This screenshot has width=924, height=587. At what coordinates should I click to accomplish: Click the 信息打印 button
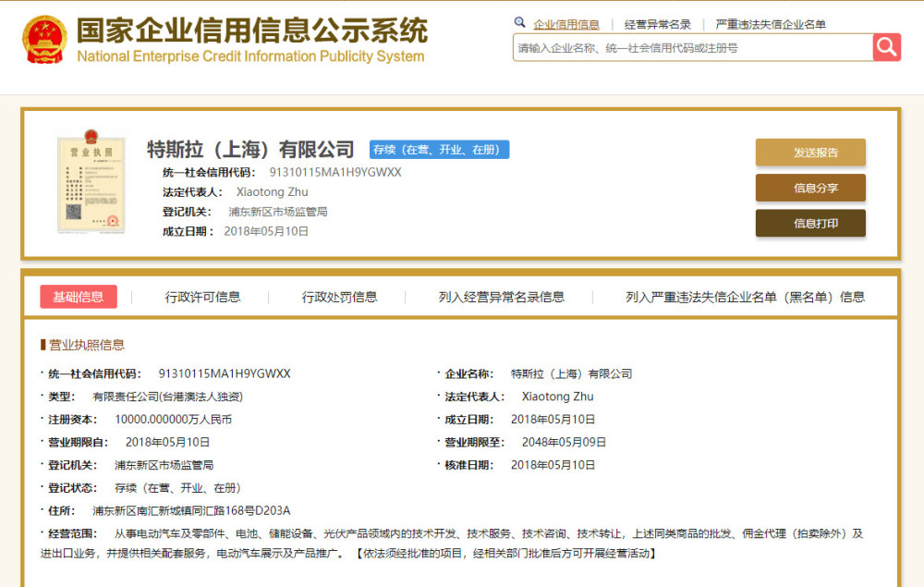pyautogui.click(x=810, y=223)
